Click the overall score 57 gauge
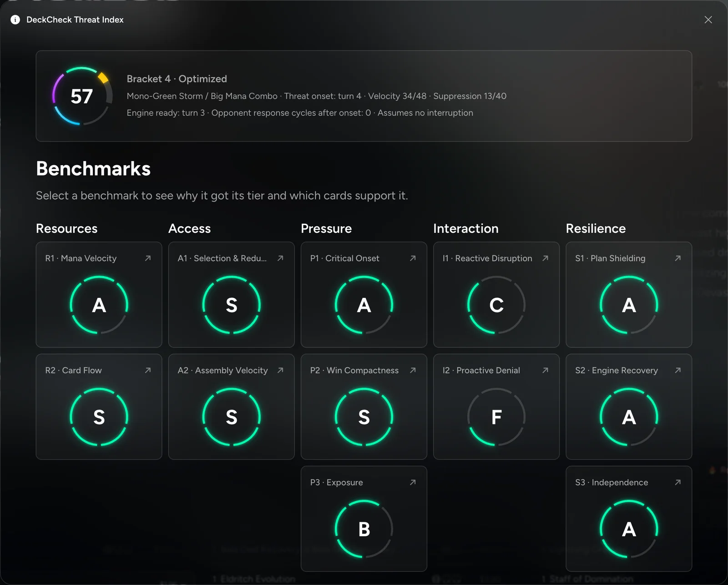 click(x=82, y=96)
